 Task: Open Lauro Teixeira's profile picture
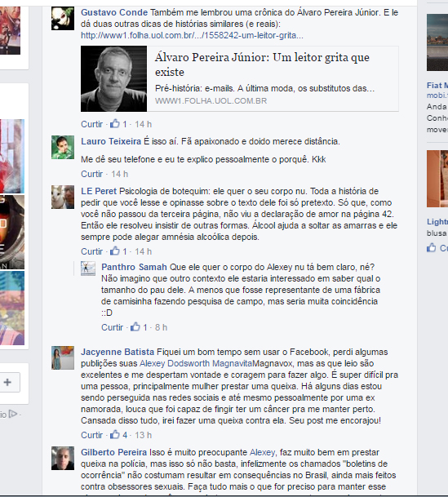coord(63,148)
